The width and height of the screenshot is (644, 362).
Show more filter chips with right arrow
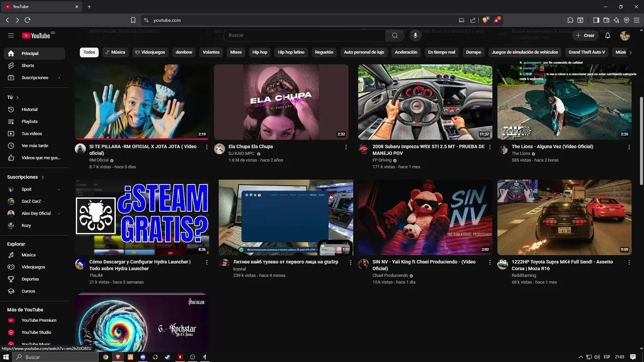pyautogui.click(x=630, y=52)
